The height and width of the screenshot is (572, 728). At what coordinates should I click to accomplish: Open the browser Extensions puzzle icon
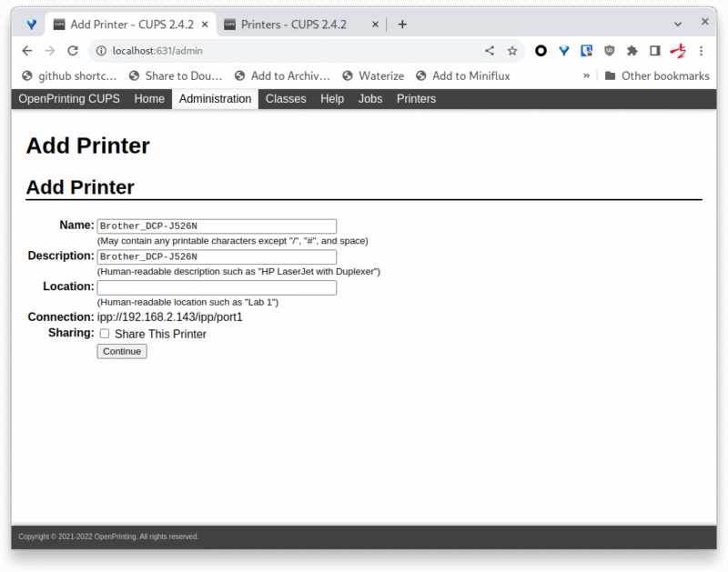point(632,51)
